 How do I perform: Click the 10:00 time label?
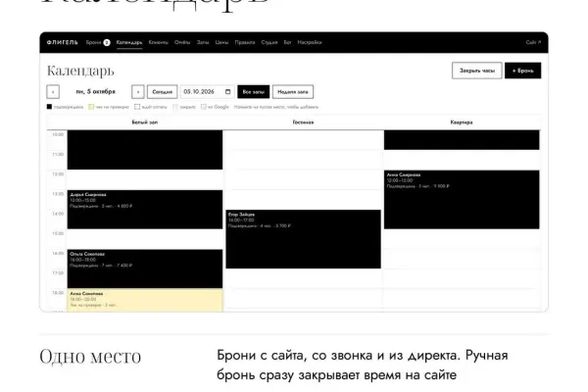click(x=58, y=134)
